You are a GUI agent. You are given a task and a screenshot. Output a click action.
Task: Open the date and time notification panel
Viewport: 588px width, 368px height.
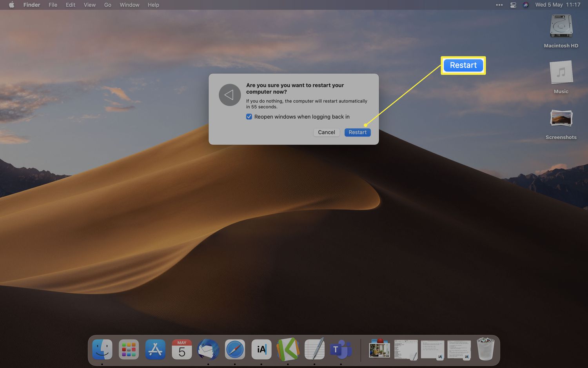[x=557, y=5]
